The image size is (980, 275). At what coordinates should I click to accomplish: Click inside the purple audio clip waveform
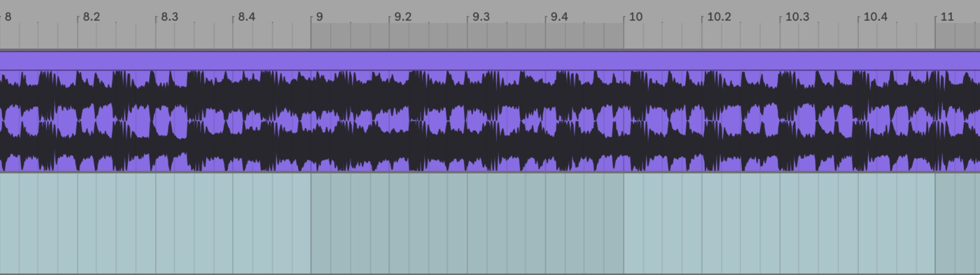[490, 121]
